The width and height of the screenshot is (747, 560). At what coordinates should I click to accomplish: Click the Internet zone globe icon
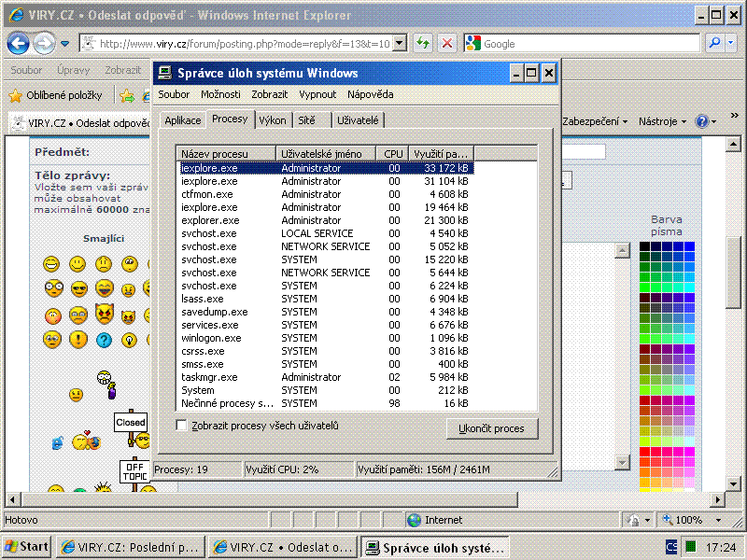click(x=414, y=520)
